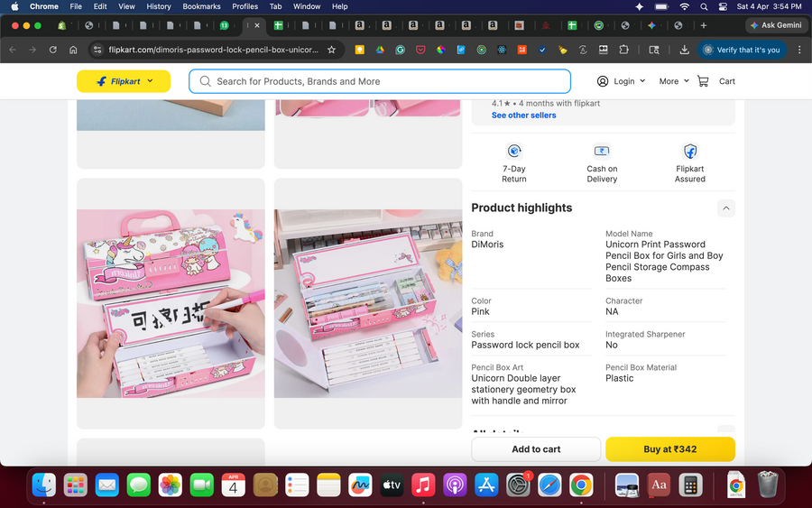Open Control Center in menu bar
812x508 pixels.
click(723, 6)
